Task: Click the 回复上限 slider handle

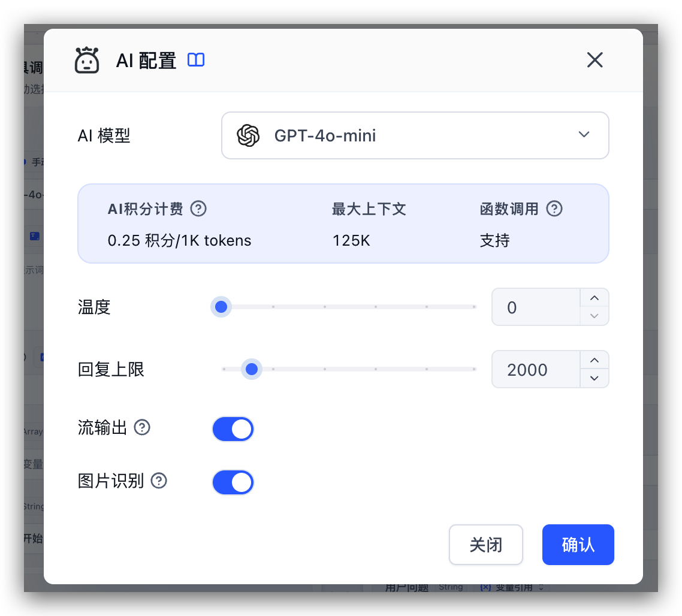Action: [252, 369]
